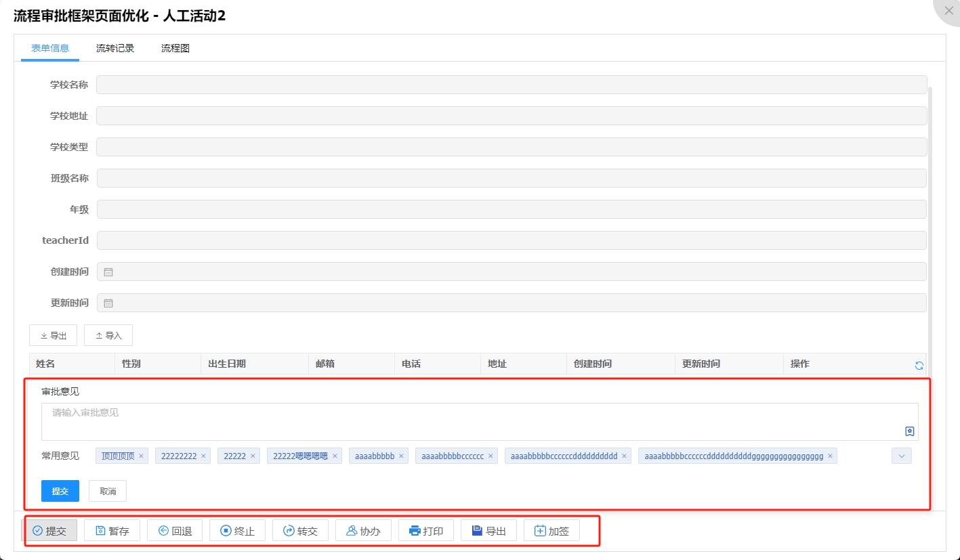Select the 表单信息 tab

(x=50, y=48)
